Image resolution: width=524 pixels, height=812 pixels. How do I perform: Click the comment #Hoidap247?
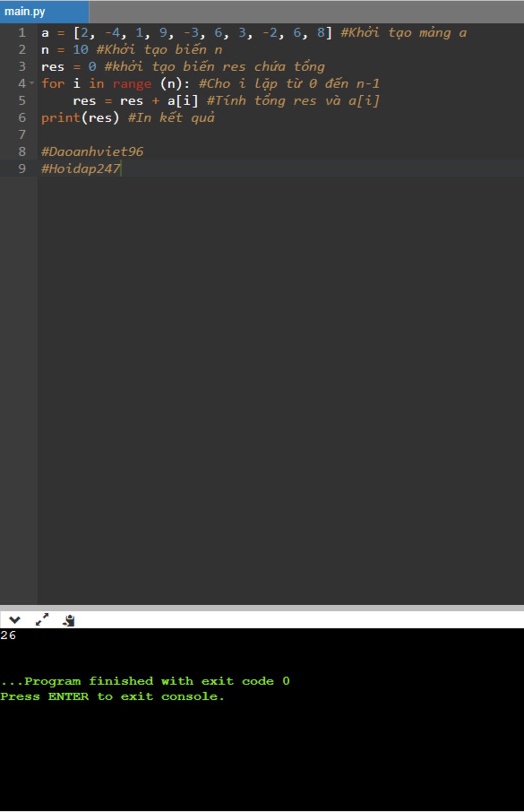click(81, 168)
